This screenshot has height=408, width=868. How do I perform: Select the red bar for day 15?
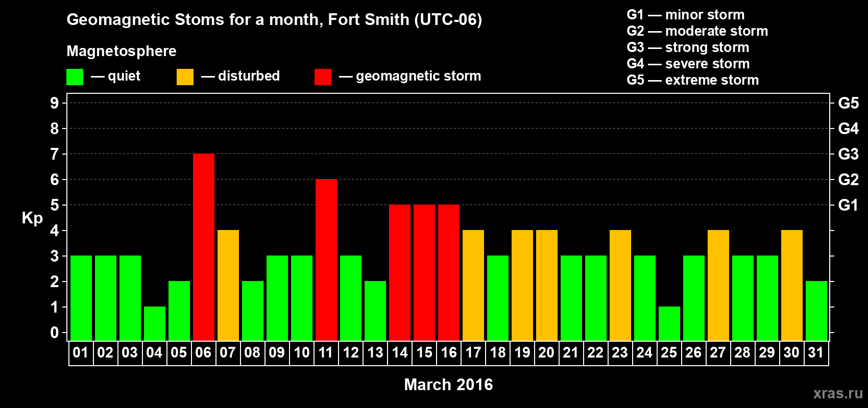tap(424, 272)
